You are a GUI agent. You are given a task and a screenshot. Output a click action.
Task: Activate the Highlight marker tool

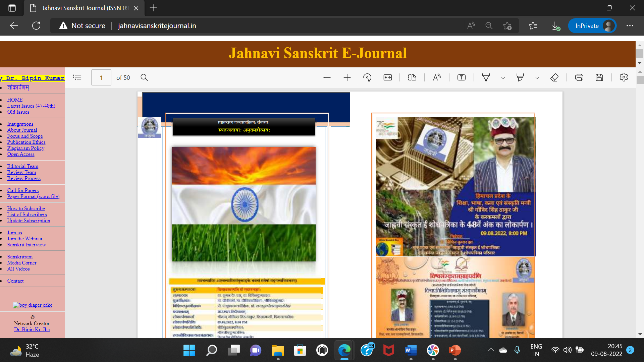(520, 77)
